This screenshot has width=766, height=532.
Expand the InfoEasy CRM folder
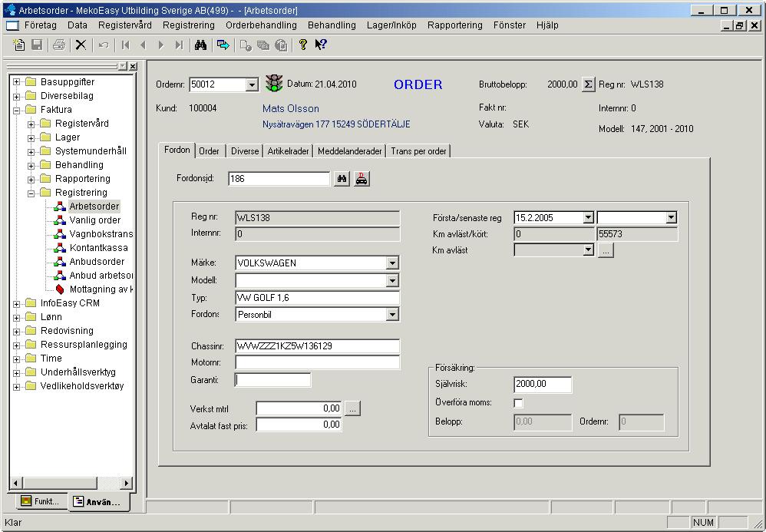coord(17,303)
